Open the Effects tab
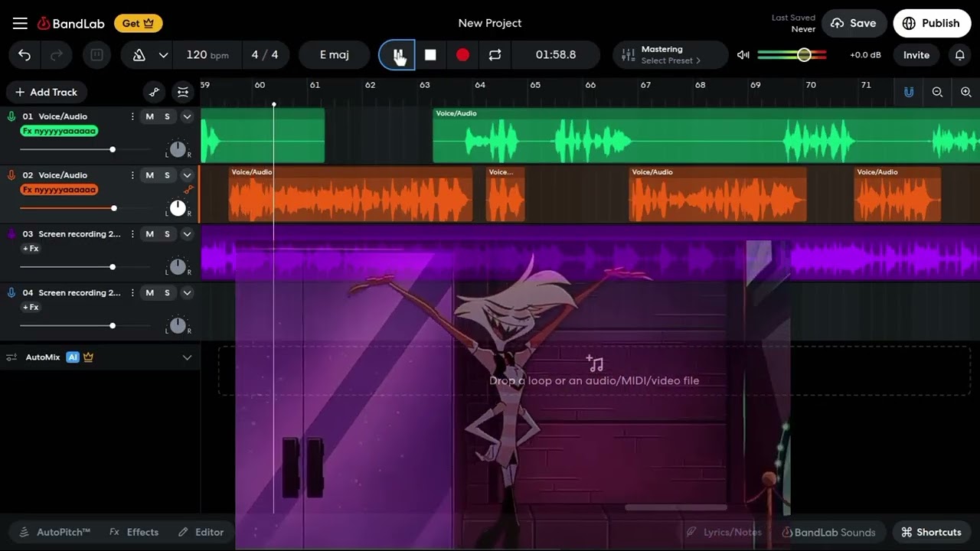Screen dimensions: 980x551 click(x=134, y=532)
